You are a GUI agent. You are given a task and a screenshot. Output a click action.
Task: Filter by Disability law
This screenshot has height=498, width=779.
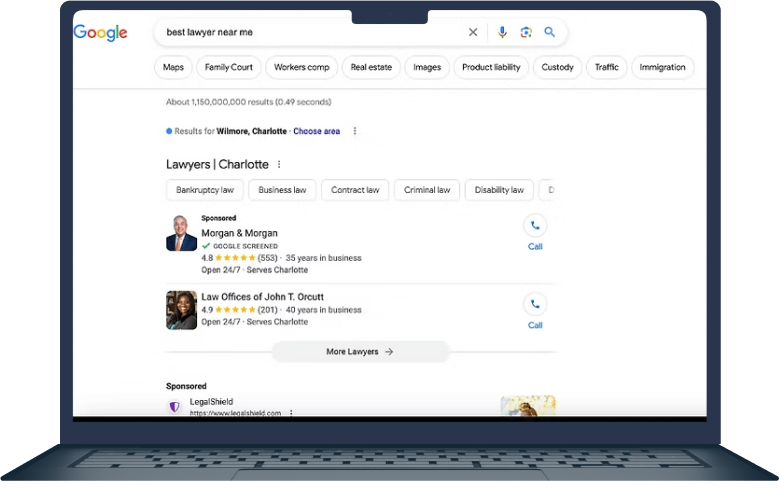pos(499,190)
